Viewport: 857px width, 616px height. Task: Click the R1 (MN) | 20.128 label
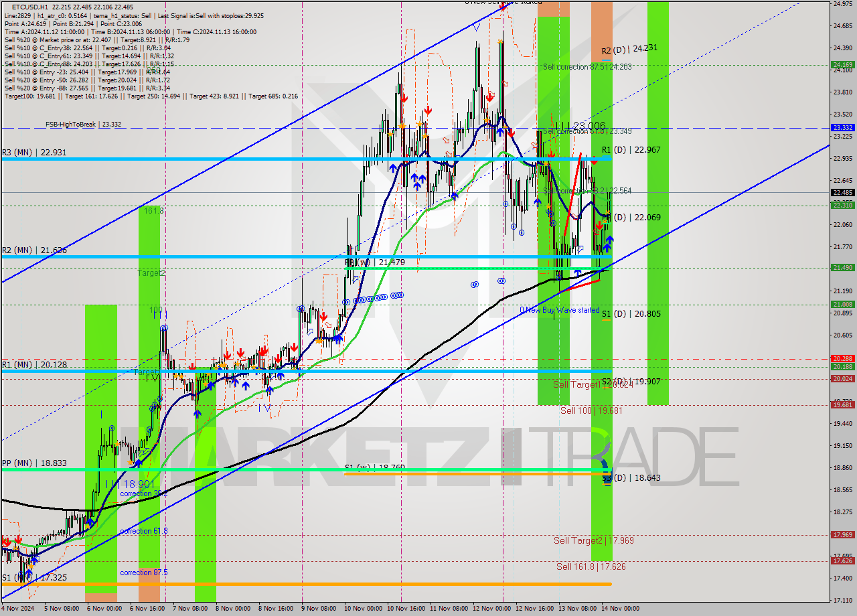coord(34,364)
